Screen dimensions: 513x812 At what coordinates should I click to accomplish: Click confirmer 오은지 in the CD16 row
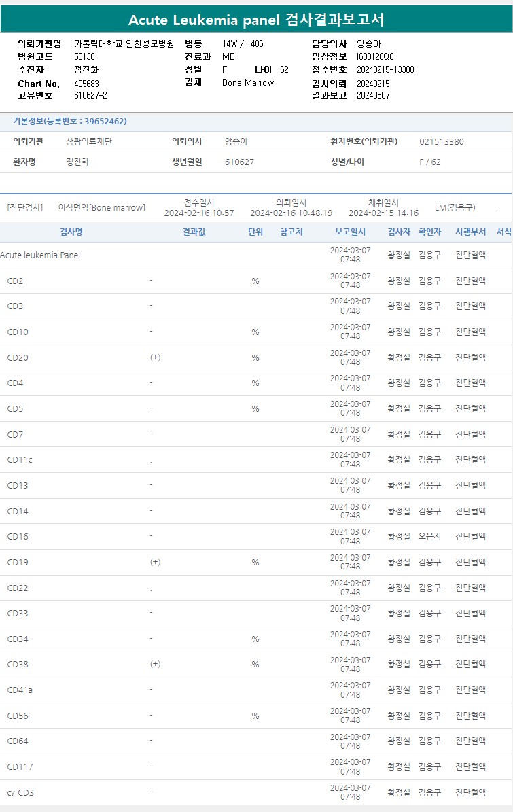click(x=429, y=536)
